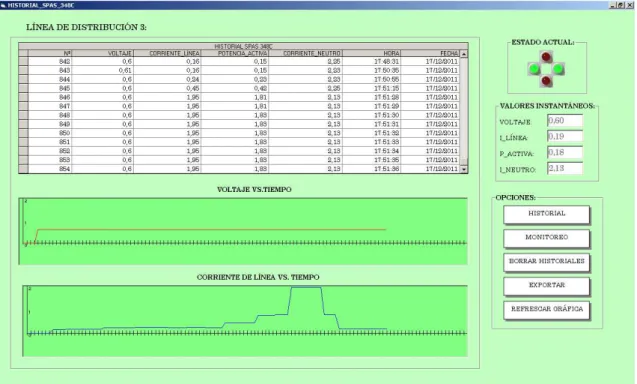
Task: Open the MONITOREO view
Action: [546, 238]
